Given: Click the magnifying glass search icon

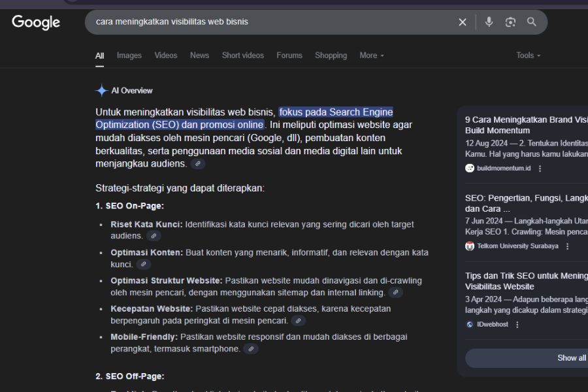Looking at the screenshot, I should (x=532, y=22).
